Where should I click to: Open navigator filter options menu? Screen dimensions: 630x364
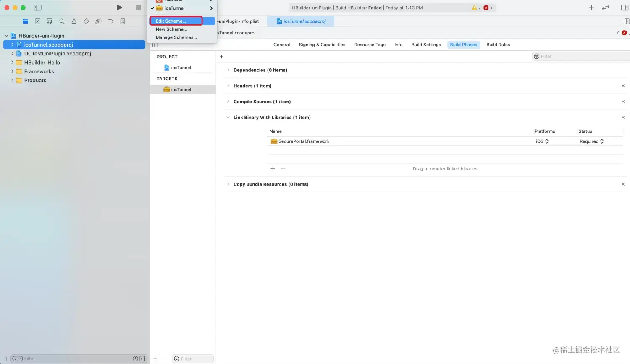click(x=17, y=359)
